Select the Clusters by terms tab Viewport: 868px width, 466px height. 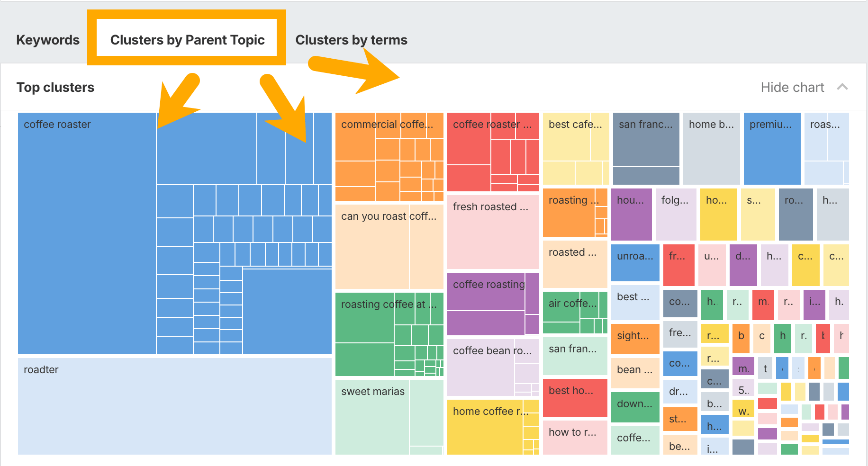(x=351, y=40)
